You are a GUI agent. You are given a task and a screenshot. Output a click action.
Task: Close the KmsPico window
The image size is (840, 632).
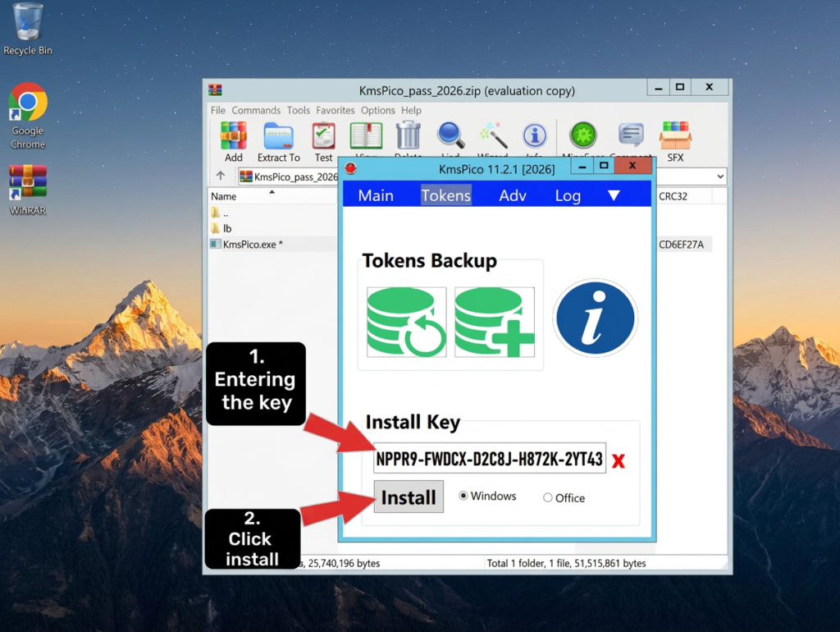tap(632, 166)
